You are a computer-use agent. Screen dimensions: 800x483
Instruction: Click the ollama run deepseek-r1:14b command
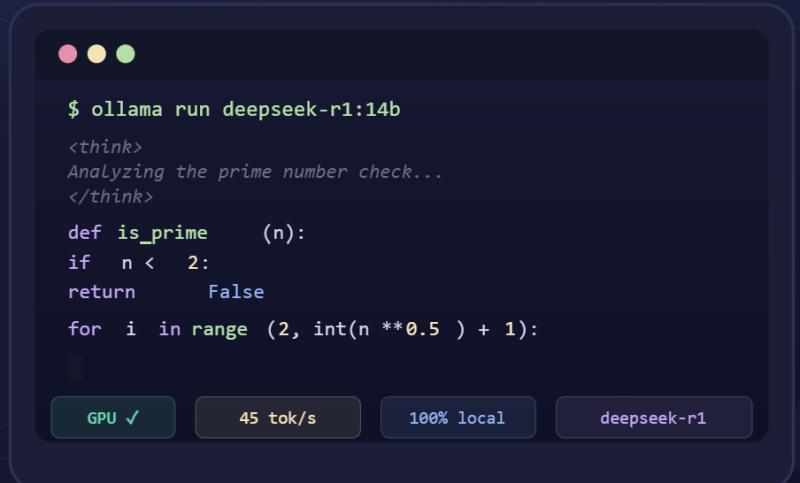click(245, 109)
